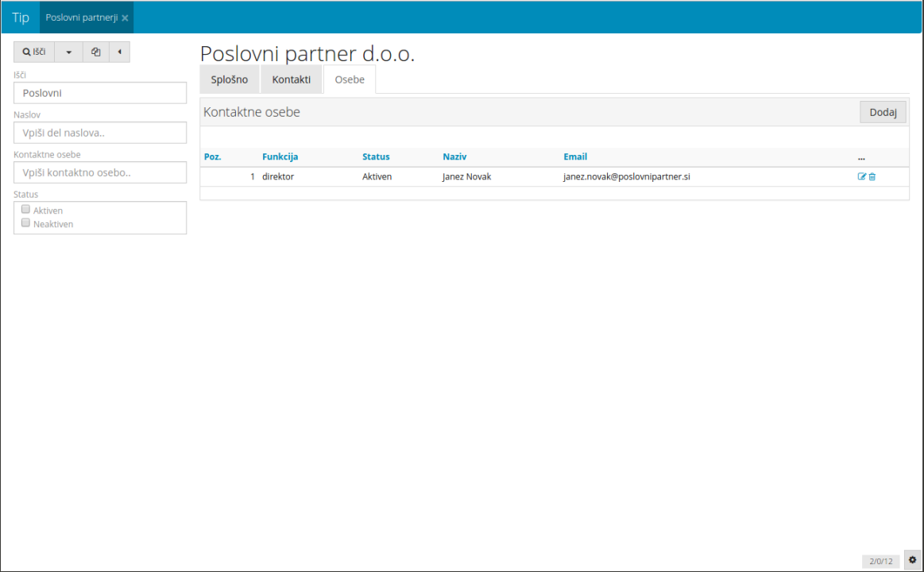Select the Osebe tab

click(350, 79)
